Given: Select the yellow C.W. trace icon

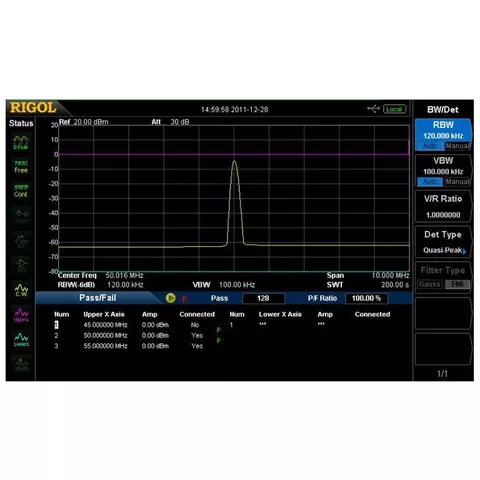Looking at the screenshot, I should (x=21, y=290).
